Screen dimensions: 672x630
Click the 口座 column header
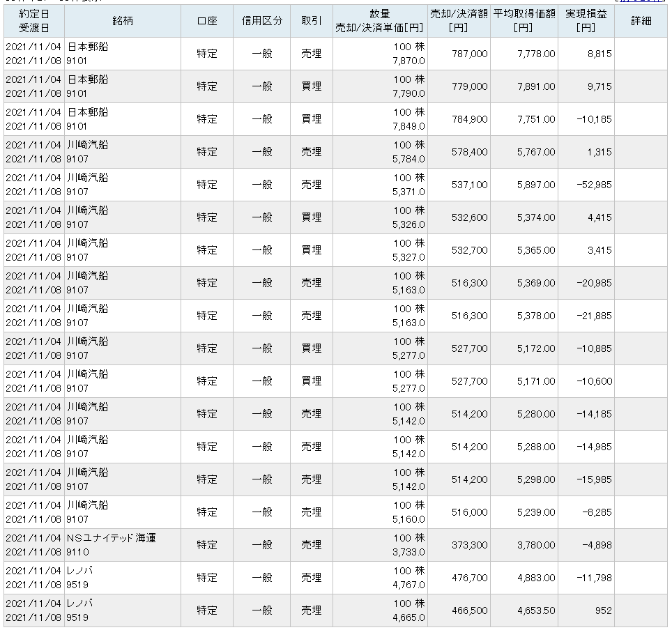pyautogui.click(x=207, y=21)
